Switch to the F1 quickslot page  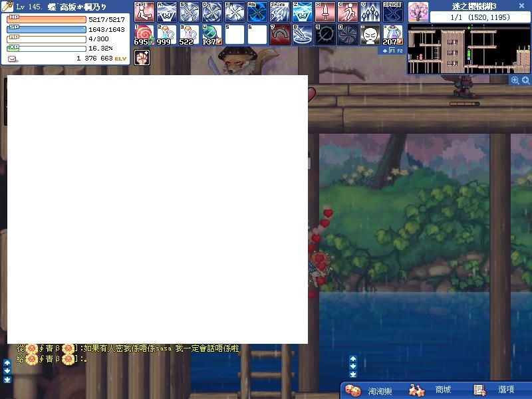(392, 51)
